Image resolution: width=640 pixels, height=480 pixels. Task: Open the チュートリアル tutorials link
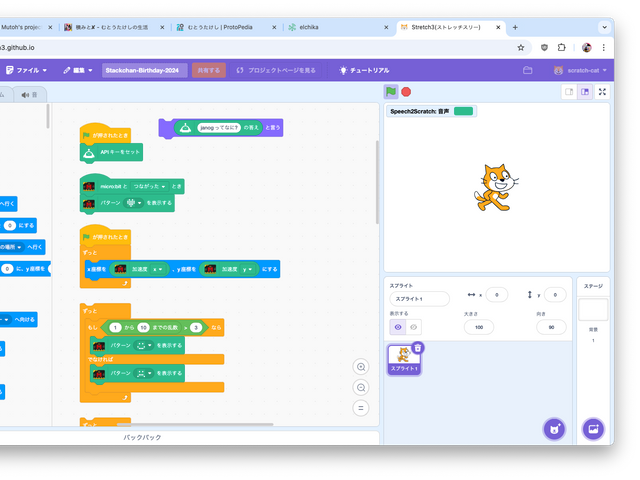coord(364,70)
